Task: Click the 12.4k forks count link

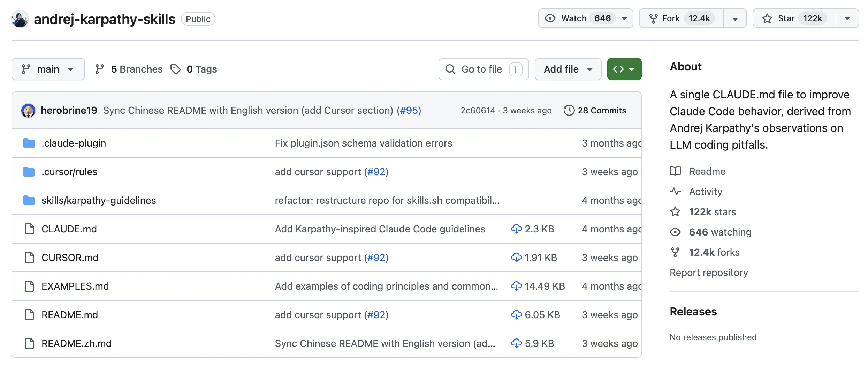Action: 714,252
